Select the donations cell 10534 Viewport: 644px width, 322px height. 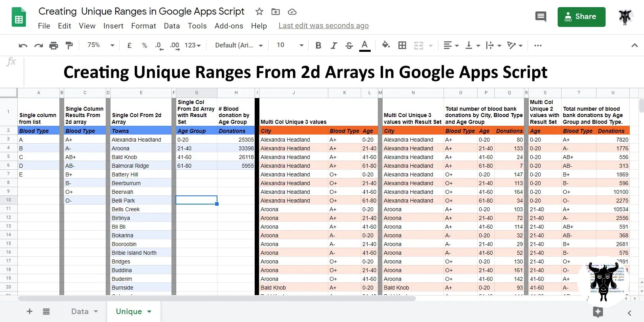pos(613,209)
